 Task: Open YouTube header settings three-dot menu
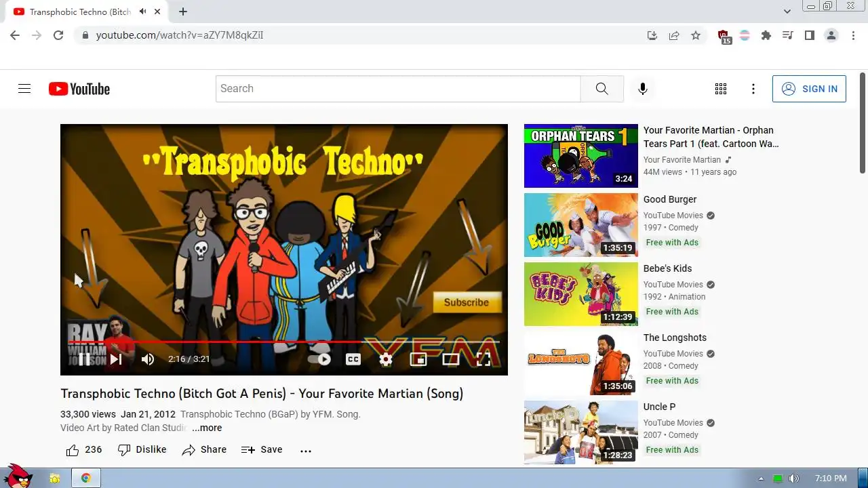(753, 89)
